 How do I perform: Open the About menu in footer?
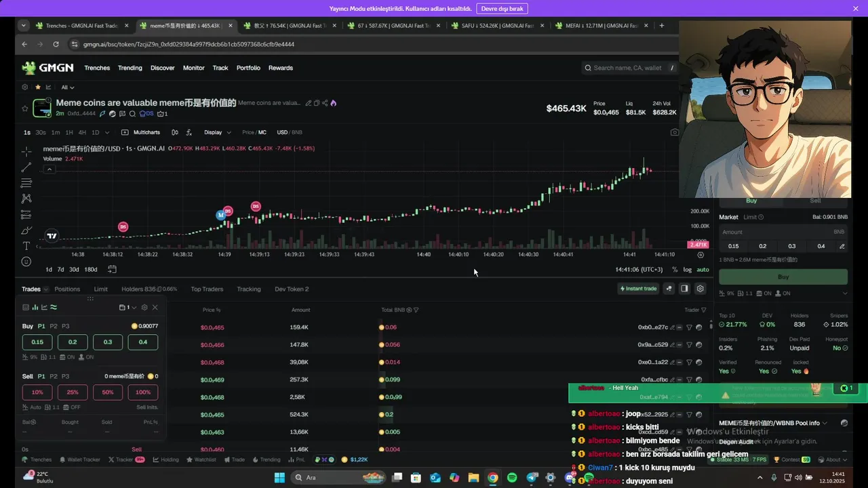point(833,460)
